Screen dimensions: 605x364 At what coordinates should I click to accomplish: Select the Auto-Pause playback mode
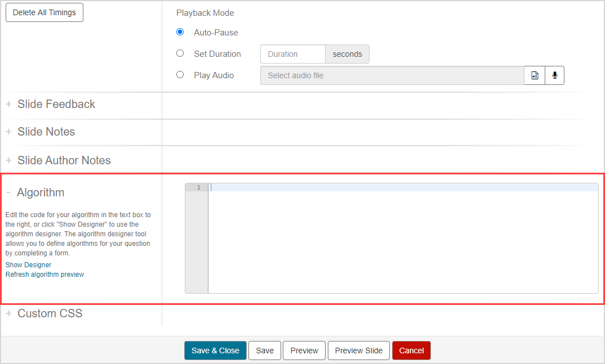(x=180, y=32)
